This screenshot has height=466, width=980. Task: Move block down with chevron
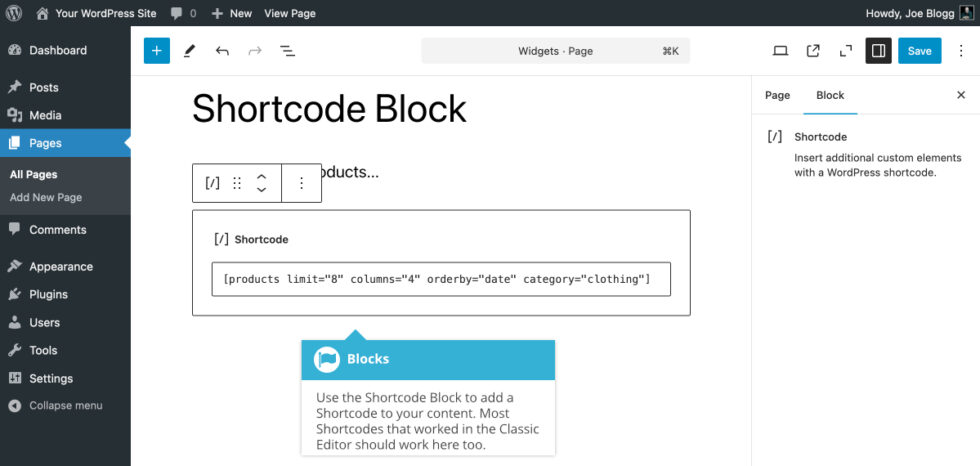point(262,189)
